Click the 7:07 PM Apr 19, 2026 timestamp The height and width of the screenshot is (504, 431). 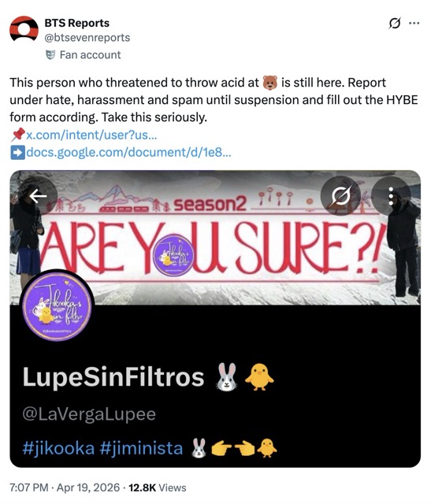point(65,487)
